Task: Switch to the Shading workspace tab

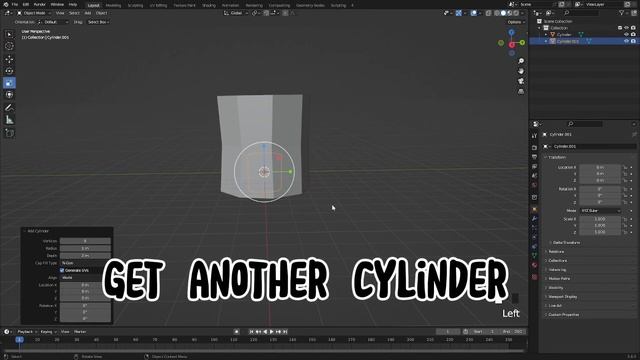Action: pos(209,5)
